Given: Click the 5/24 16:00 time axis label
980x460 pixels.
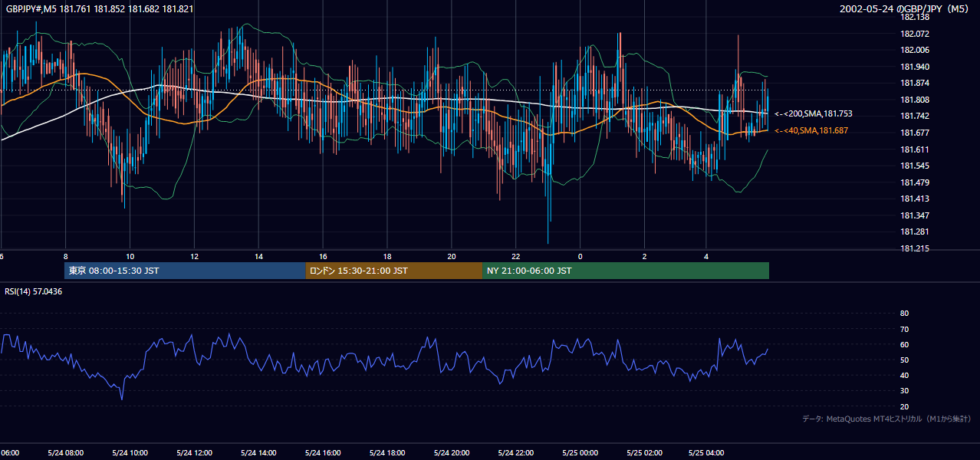Looking at the screenshot, I should (323, 453).
